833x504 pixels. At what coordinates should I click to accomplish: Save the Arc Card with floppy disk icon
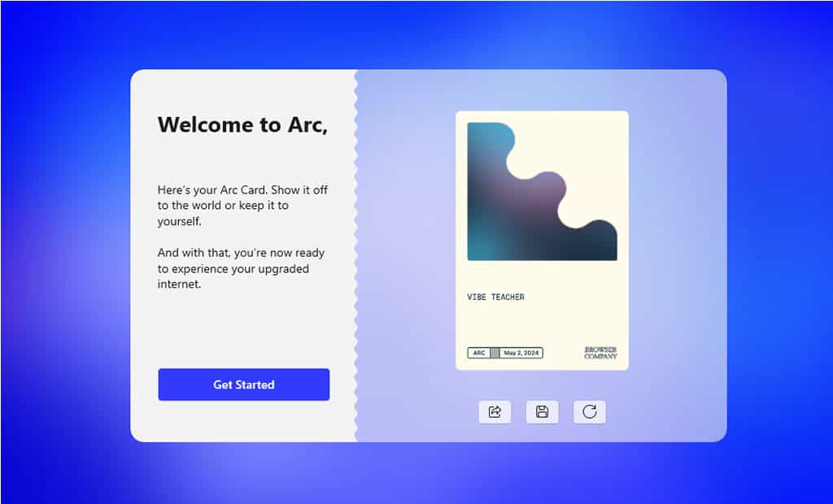pos(542,412)
